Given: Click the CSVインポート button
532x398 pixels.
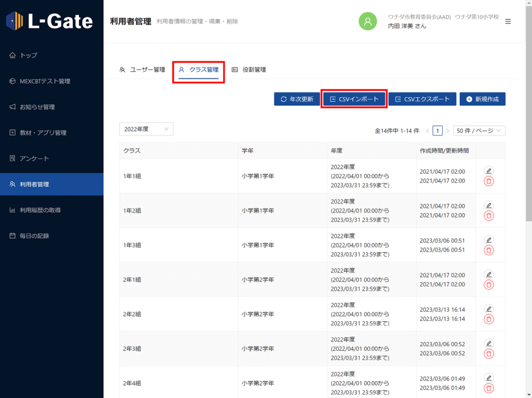Looking at the screenshot, I should [354, 99].
